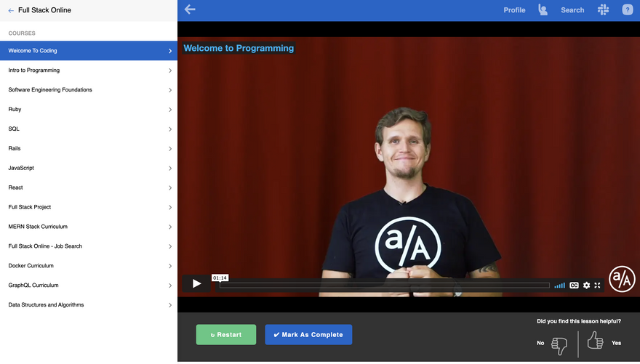Open the Profile menu item
Viewport: 640px width, 364px height.
point(514,10)
